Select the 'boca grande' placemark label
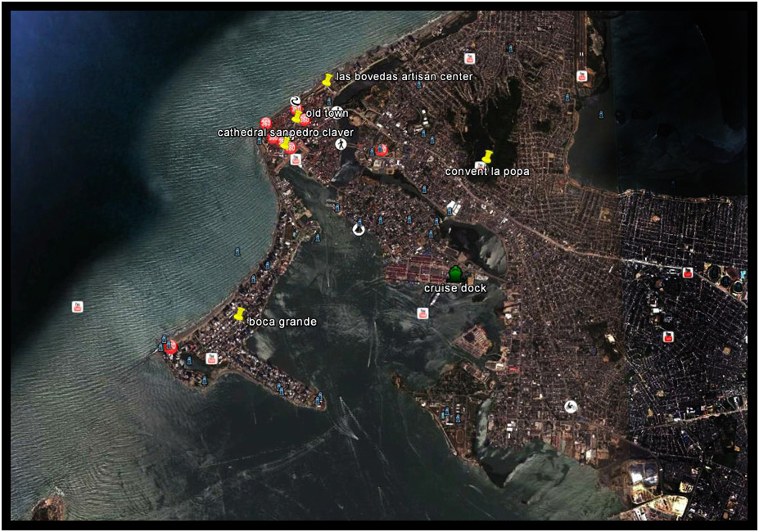The height and width of the screenshot is (532, 759). click(282, 322)
